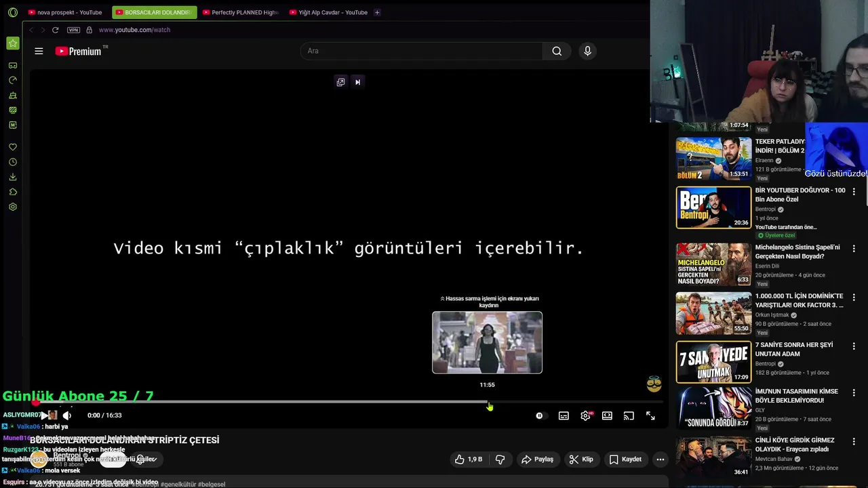
Task: Open options menu for CİNLİ KÖYE GİRDİK video
Action: (x=854, y=441)
